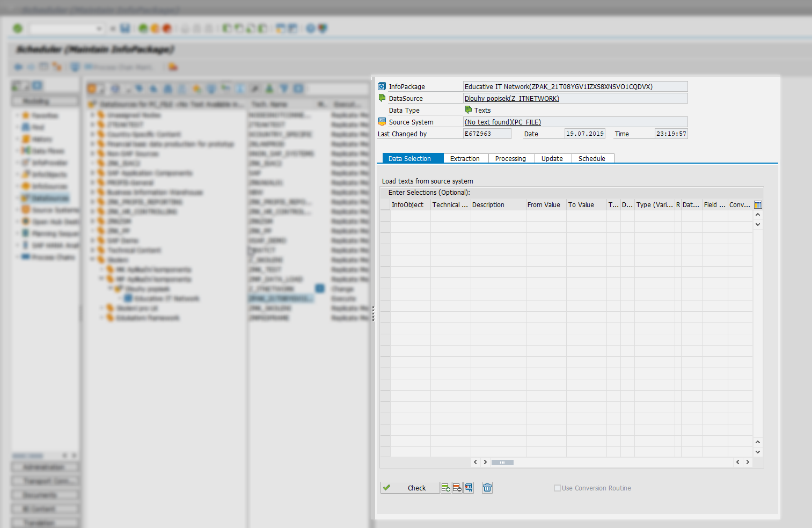Click the (No text found)(PC_FILE) source system link

point(502,122)
